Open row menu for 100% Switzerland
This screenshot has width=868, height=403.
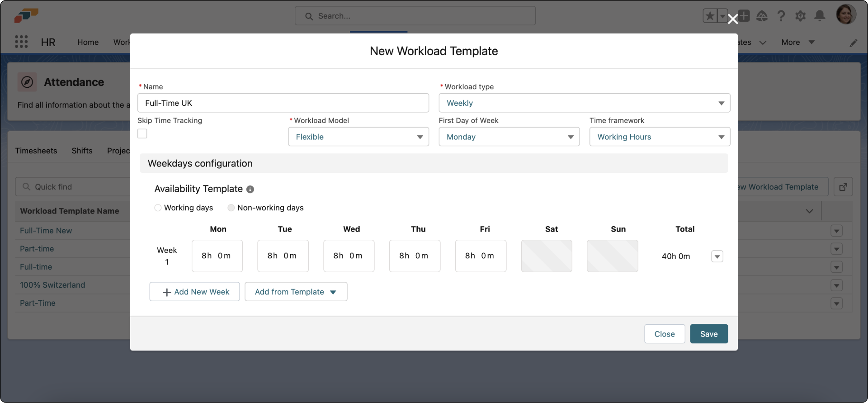coord(836,285)
